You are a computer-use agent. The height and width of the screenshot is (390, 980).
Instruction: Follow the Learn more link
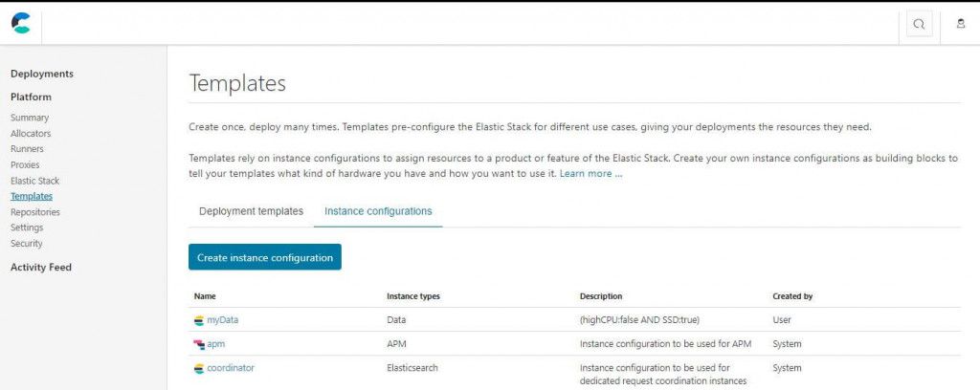[x=590, y=173]
